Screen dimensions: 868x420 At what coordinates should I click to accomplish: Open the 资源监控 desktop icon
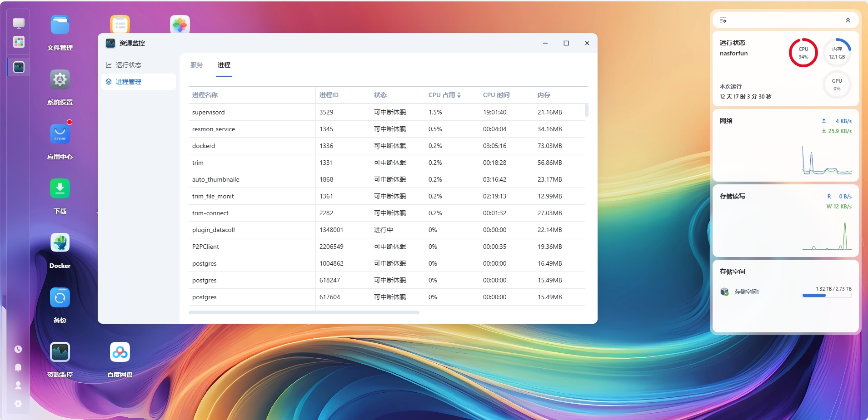(x=60, y=352)
